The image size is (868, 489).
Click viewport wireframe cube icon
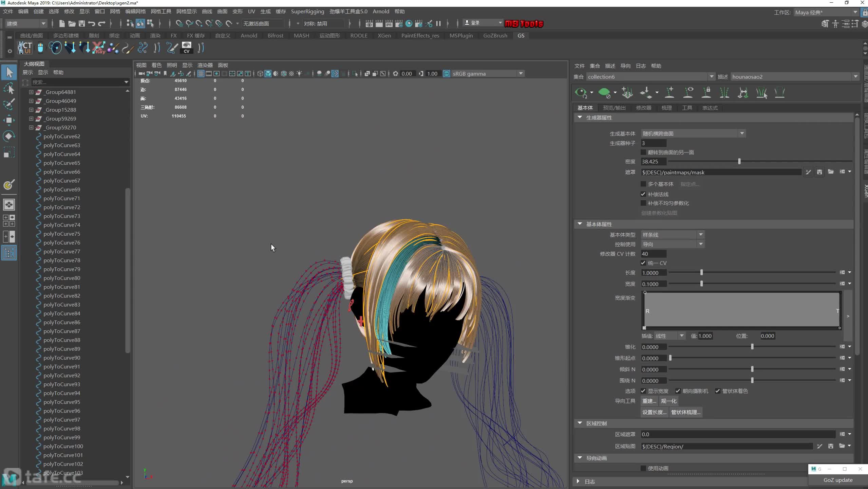pyautogui.click(x=260, y=74)
